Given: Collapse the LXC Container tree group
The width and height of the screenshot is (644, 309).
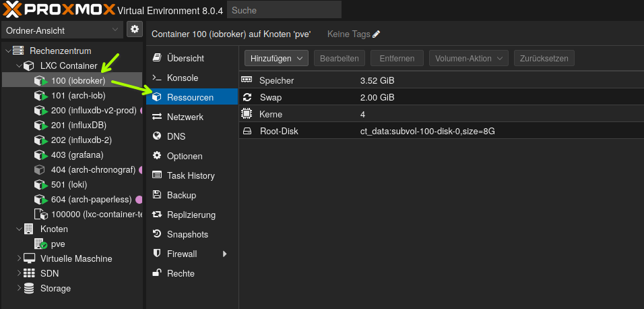Looking at the screenshot, I should [18, 66].
